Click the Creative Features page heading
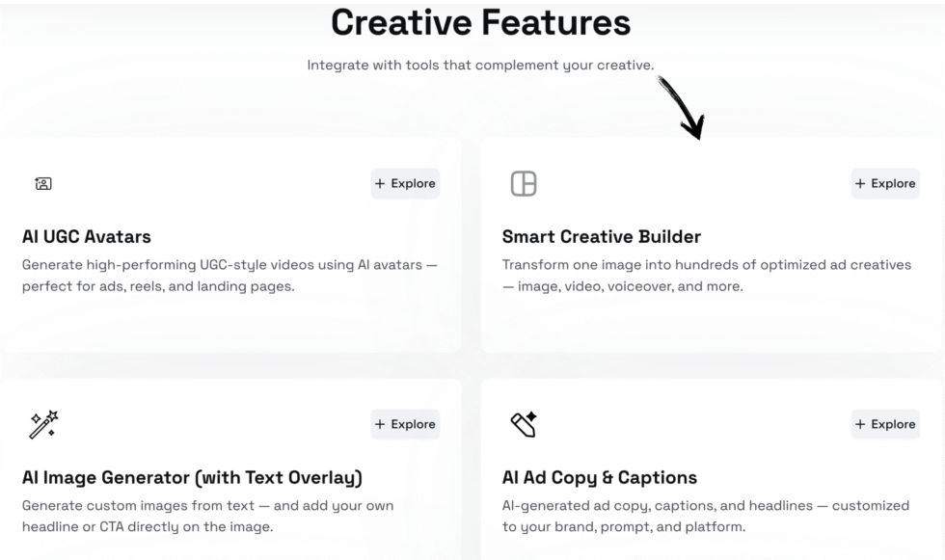The height and width of the screenshot is (560, 945). [480, 22]
